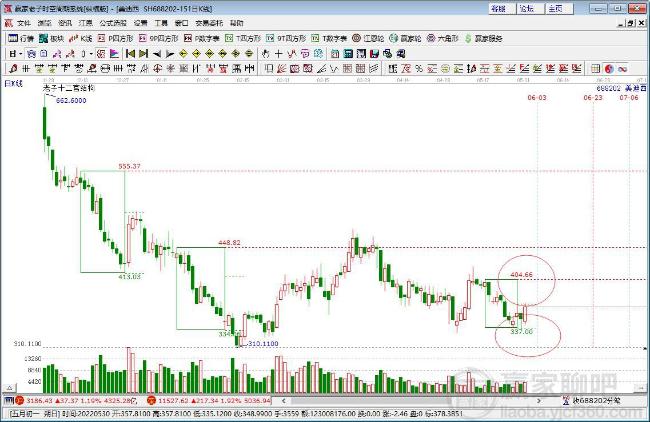Click the infinity loop icon

tap(622, 68)
